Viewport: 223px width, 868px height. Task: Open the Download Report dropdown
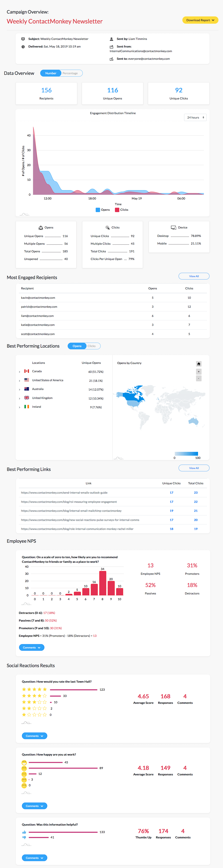tap(200, 20)
